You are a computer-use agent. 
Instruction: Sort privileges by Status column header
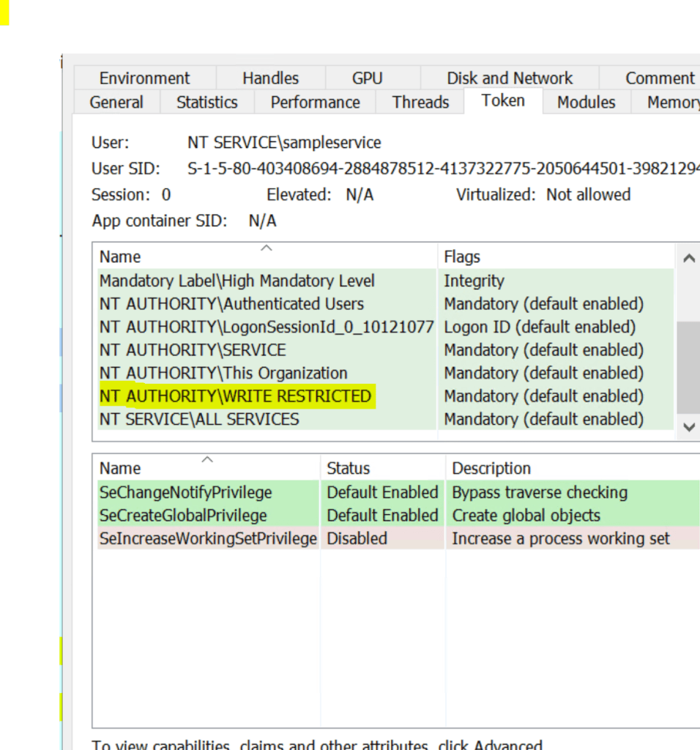[348, 468]
